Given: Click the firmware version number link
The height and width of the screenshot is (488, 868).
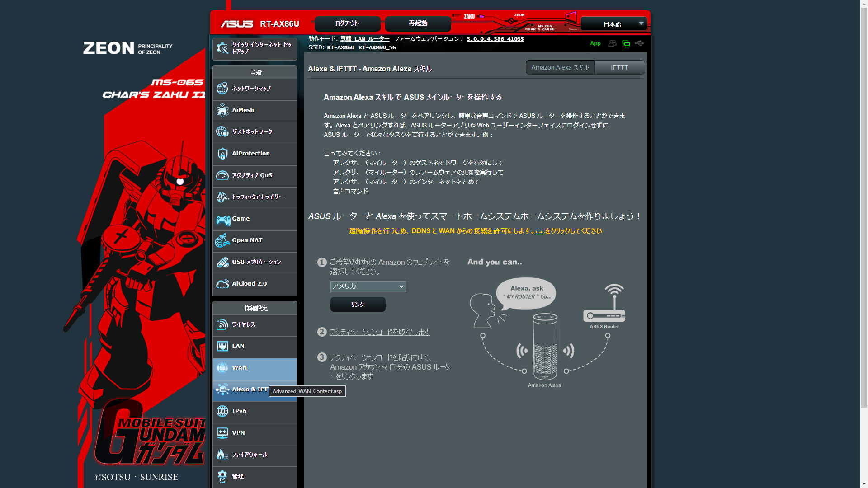Looking at the screenshot, I should [x=495, y=39].
